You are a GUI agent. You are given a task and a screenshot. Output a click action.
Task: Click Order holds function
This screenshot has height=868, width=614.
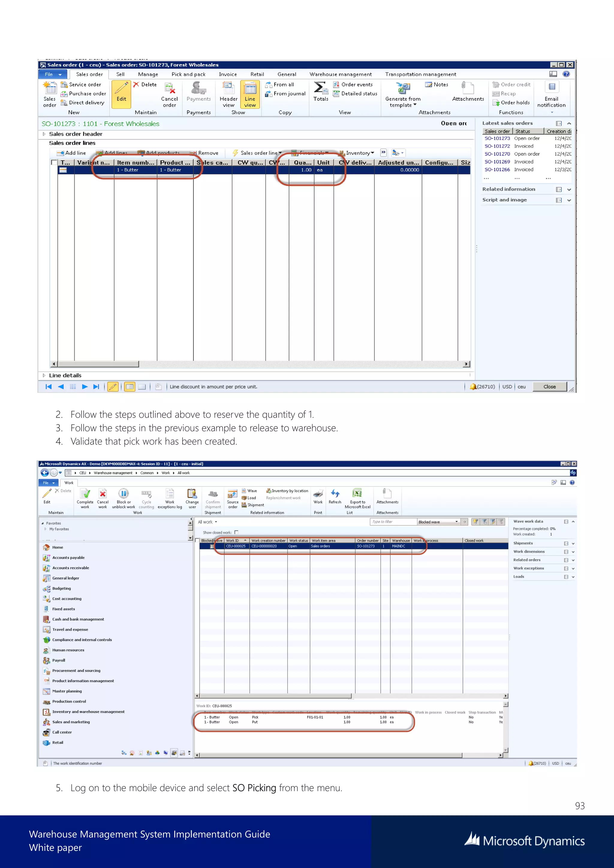[x=511, y=103]
